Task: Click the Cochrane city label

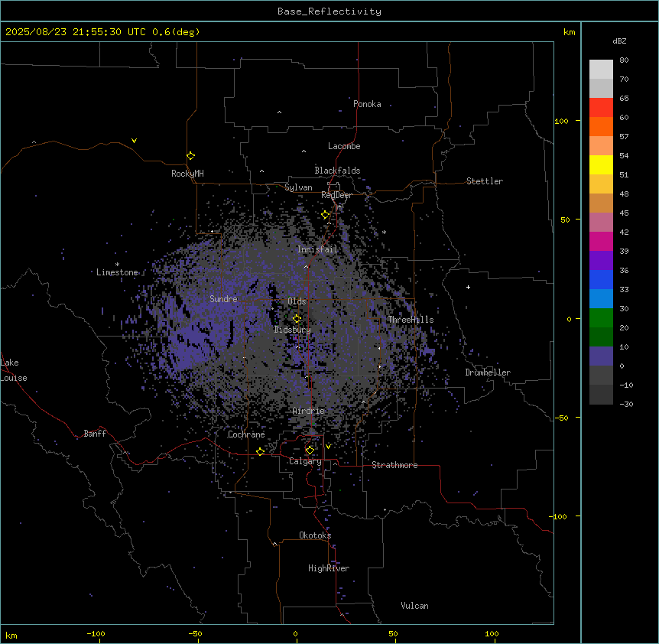Action: click(x=246, y=434)
